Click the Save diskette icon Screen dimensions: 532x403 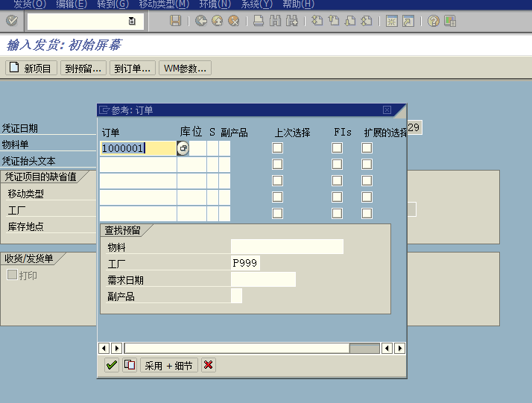point(175,21)
